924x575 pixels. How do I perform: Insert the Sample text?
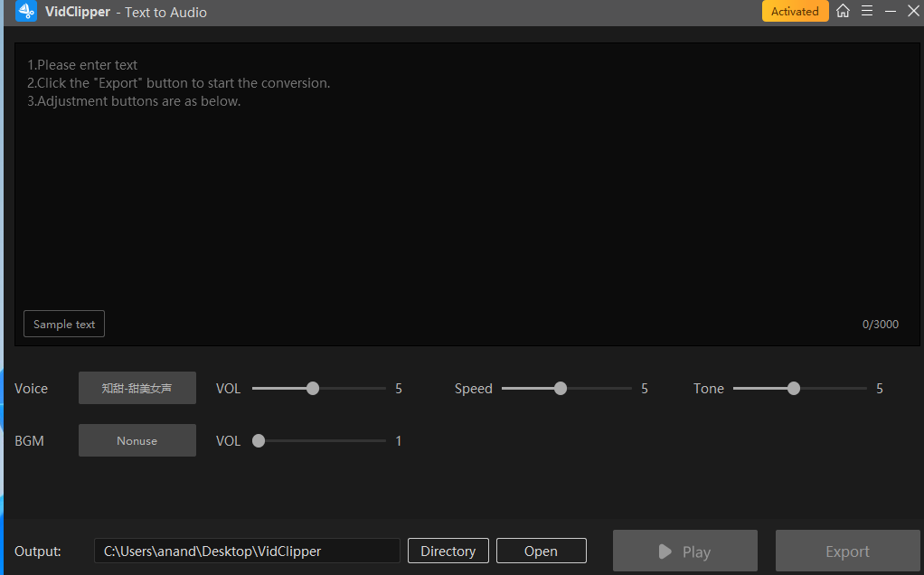pos(64,325)
